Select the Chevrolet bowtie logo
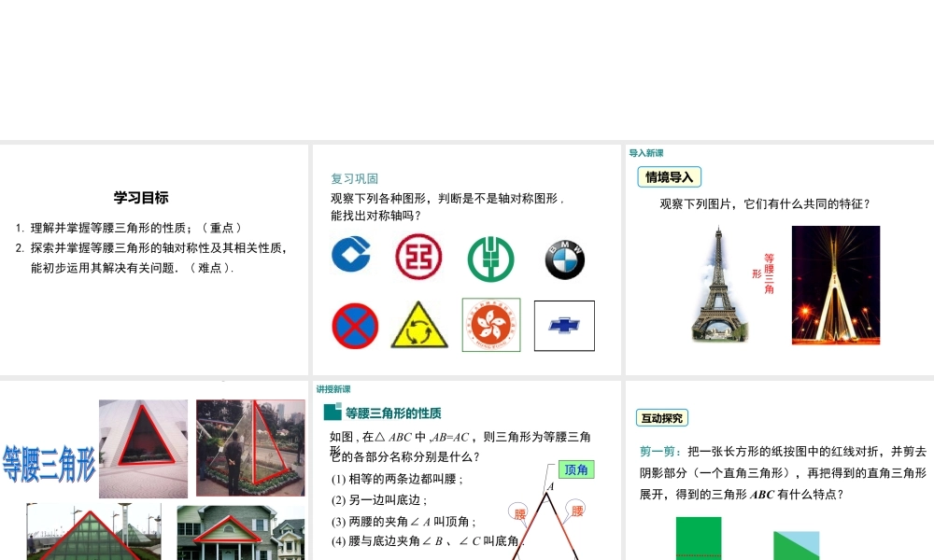This screenshot has height=560, width=934. [564, 326]
